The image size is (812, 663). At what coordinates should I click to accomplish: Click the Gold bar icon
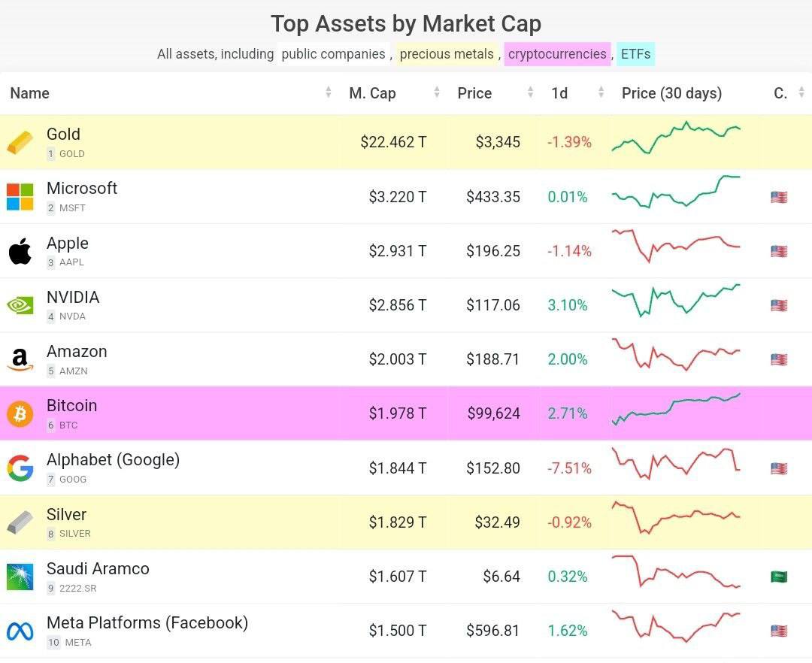pyautogui.click(x=20, y=142)
